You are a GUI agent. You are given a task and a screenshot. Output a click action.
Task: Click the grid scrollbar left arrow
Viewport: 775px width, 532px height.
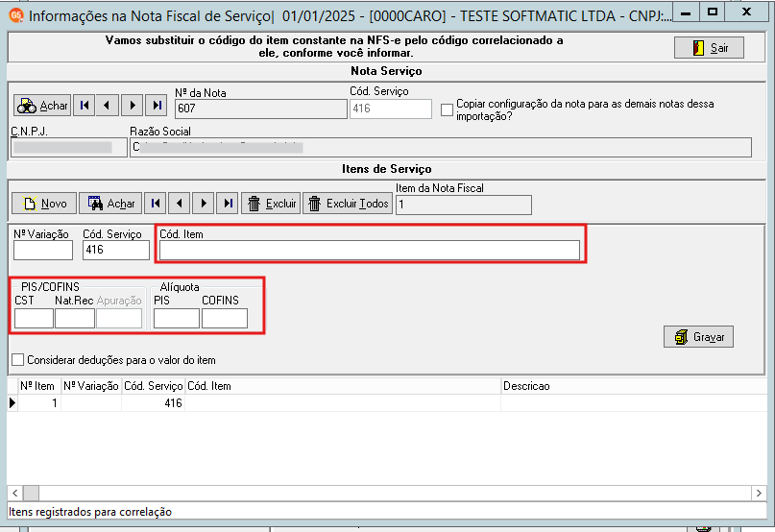14,493
